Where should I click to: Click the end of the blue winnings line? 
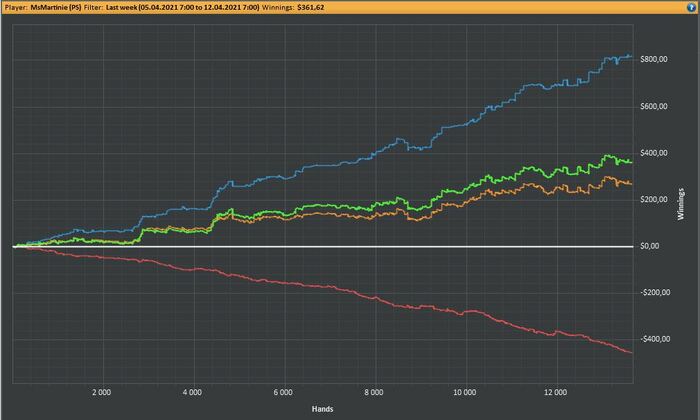[x=631, y=56]
